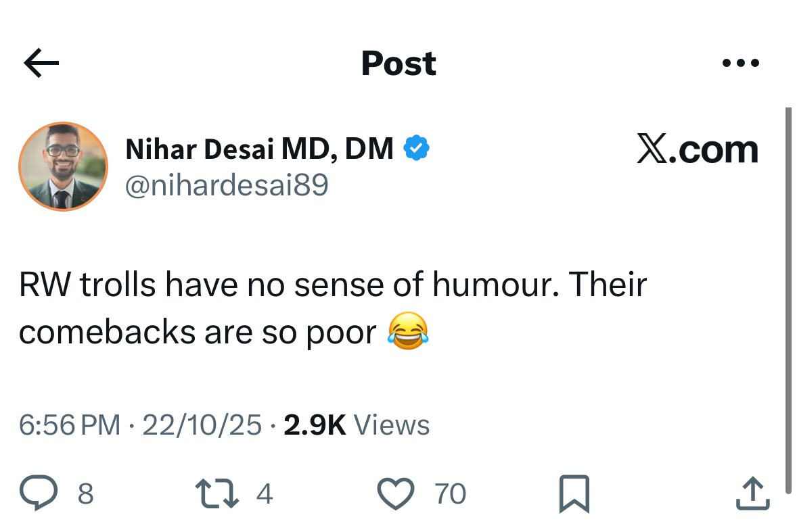This screenshot has width=797, height=532.
Task: Visit the @nihardesai89 handle
Action: click(x=227, y=184)
